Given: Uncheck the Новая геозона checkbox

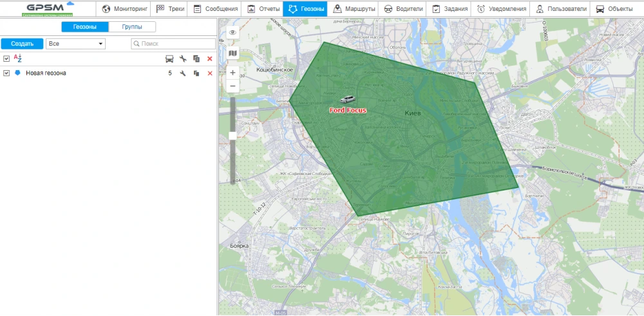Looking at the screenshot, I should (x=6, y=73).
